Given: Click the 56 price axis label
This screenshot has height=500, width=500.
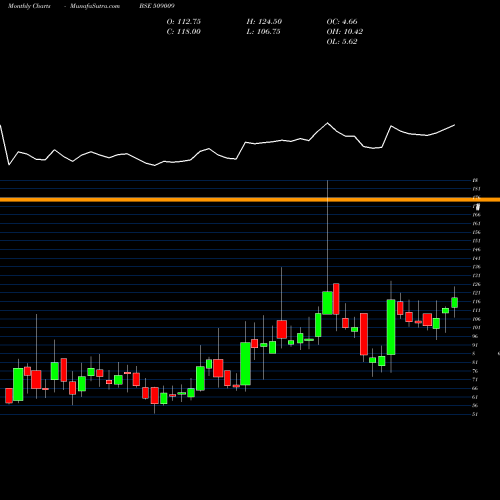Looking at the screenshot, I should coord(475,406).
